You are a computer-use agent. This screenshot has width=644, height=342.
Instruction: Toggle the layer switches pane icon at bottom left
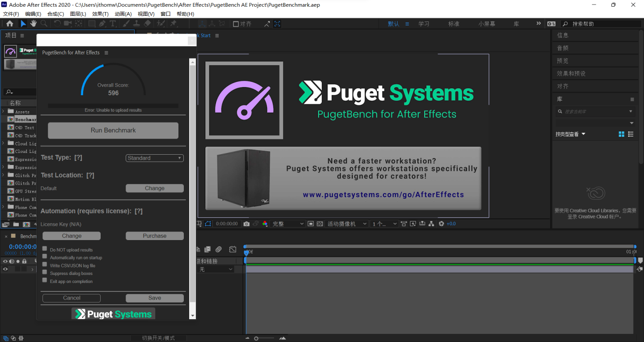click(5, 338)
